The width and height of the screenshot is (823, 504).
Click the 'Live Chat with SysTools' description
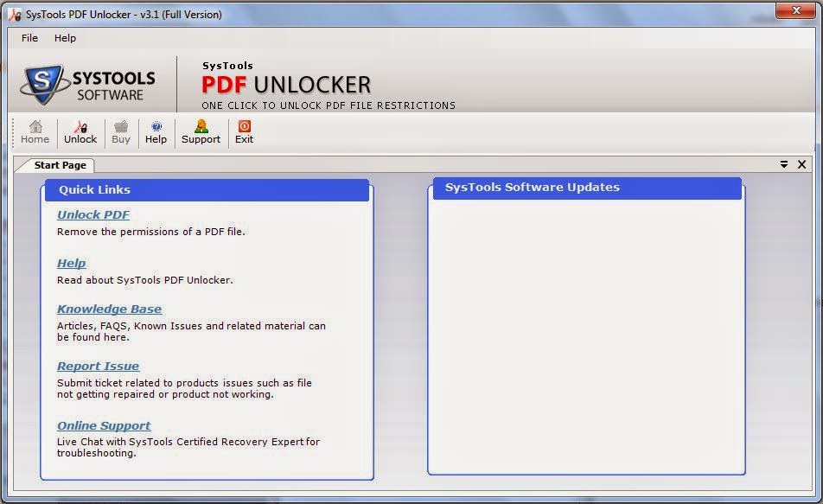coord(188,447)
